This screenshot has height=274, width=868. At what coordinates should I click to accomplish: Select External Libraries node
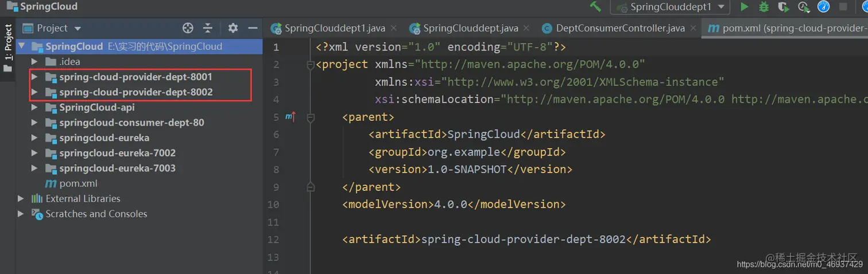click(x=83, y=198)
